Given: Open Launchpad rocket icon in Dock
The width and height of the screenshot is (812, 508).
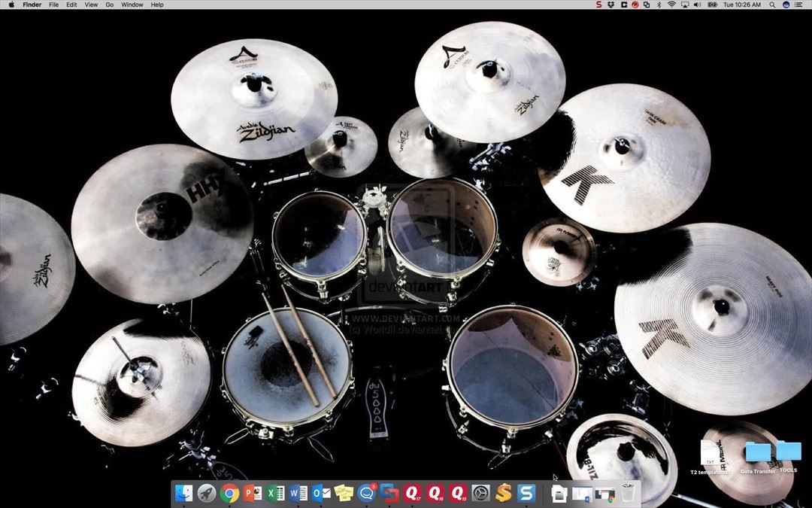Looking at the screenshot, I should coord(207,493).
